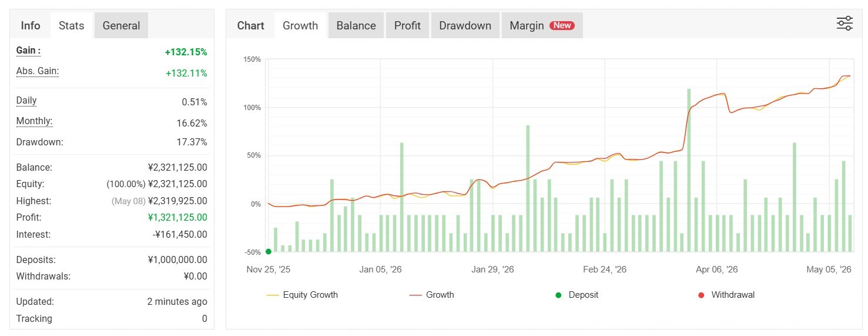The height and width of the screenshot is (336, 868).
Task: Open the Profit chart tab
Action: (x=407, y=25)
